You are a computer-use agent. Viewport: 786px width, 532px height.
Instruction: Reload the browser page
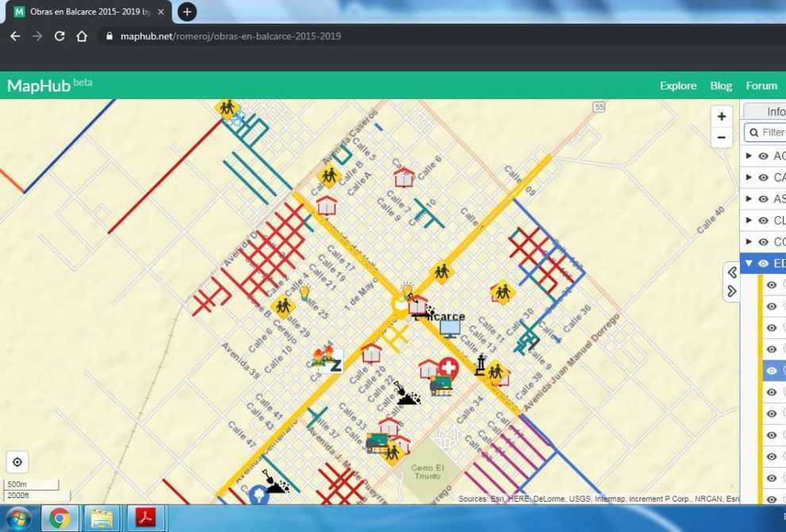coord(60,36)
